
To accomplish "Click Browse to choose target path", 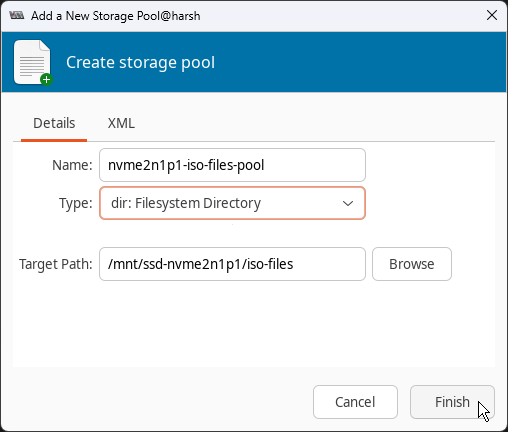I will (x=412, y=264).
